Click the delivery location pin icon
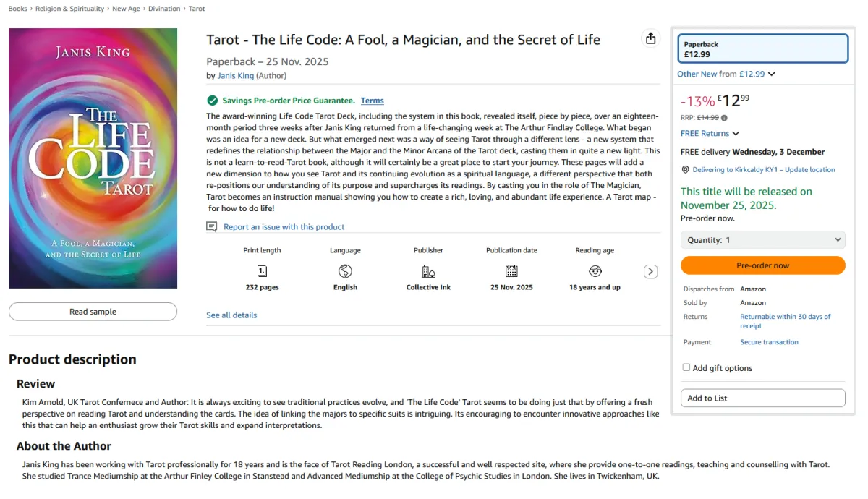The width and height of the screenshot is (868, 499). 685,169
